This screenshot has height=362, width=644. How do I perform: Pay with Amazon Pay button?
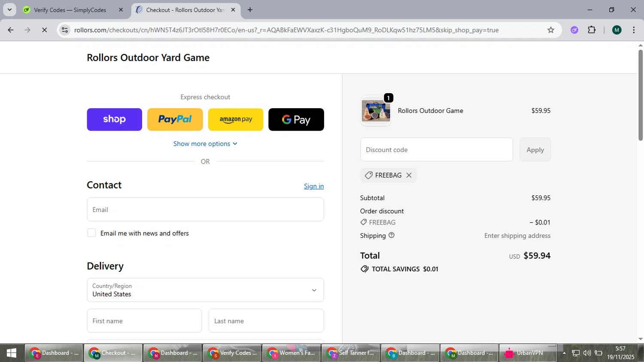pos(236,119)
